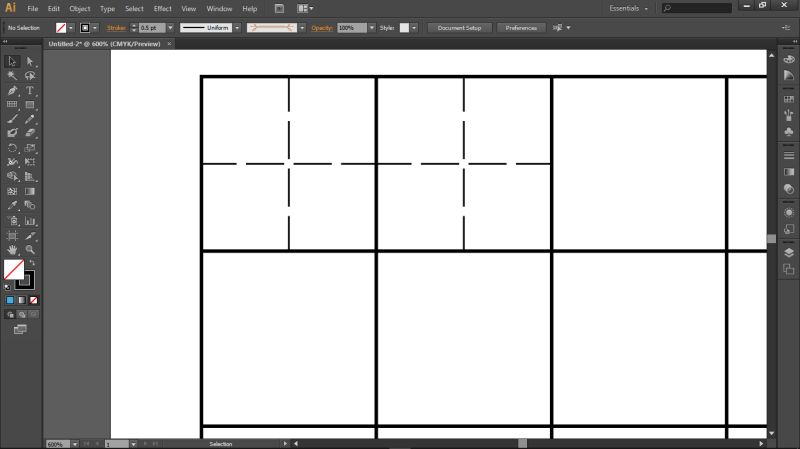Open the 600% zoom level dropdown
Screen dimensions: 800x449
[75, 444]
